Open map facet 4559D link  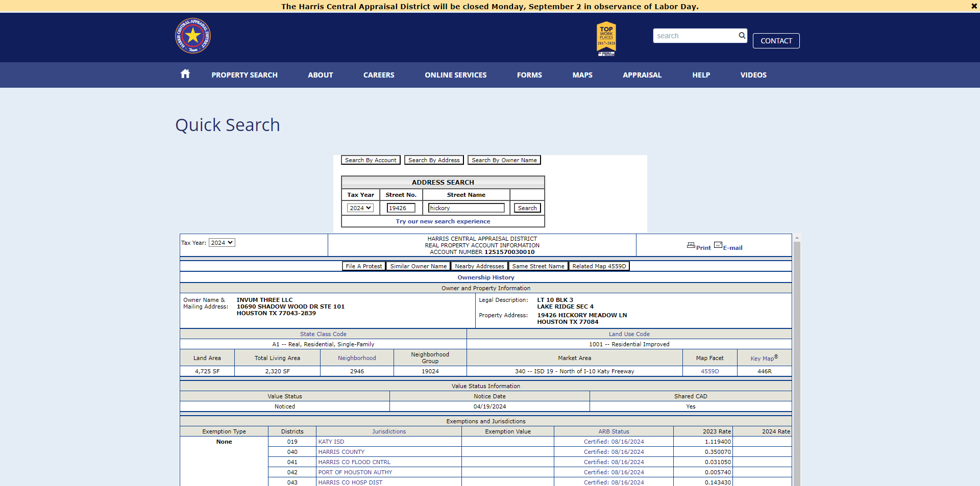710,371
